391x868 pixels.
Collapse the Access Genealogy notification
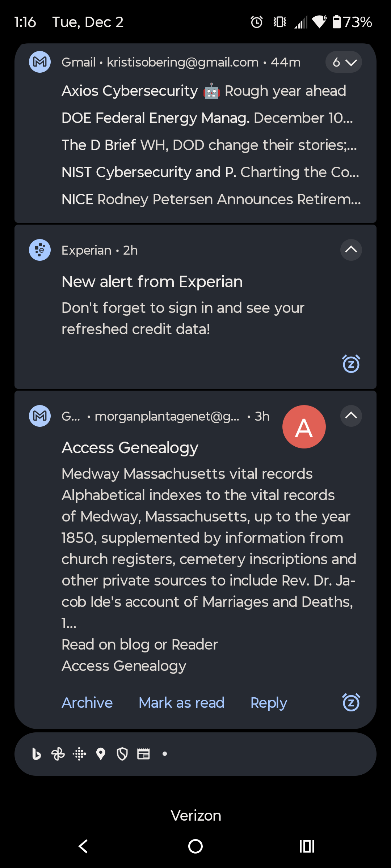[x=350, y=416]
